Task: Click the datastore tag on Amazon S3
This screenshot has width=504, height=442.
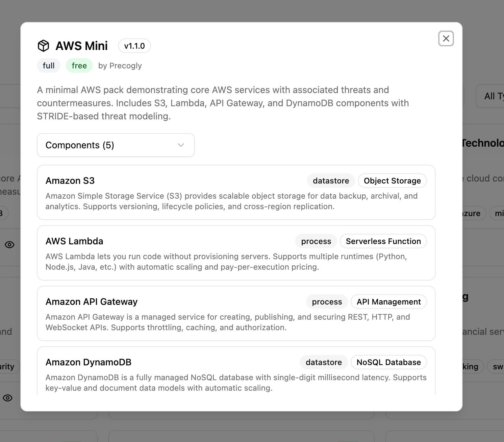Action: point(331,181)
